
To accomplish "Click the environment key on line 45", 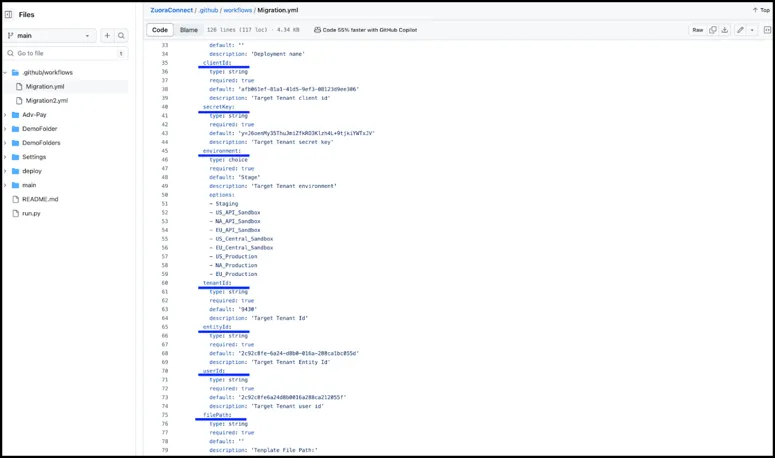I will 222,151.
